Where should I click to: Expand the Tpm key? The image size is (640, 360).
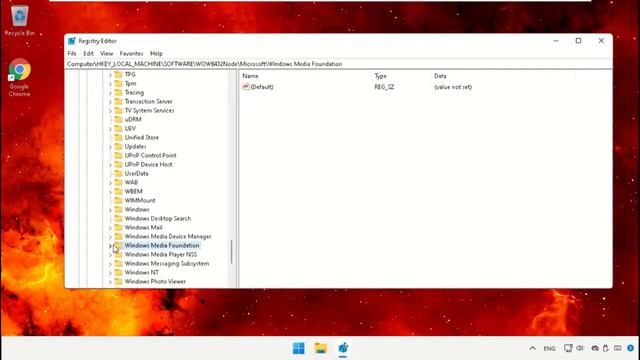point(110,84)
